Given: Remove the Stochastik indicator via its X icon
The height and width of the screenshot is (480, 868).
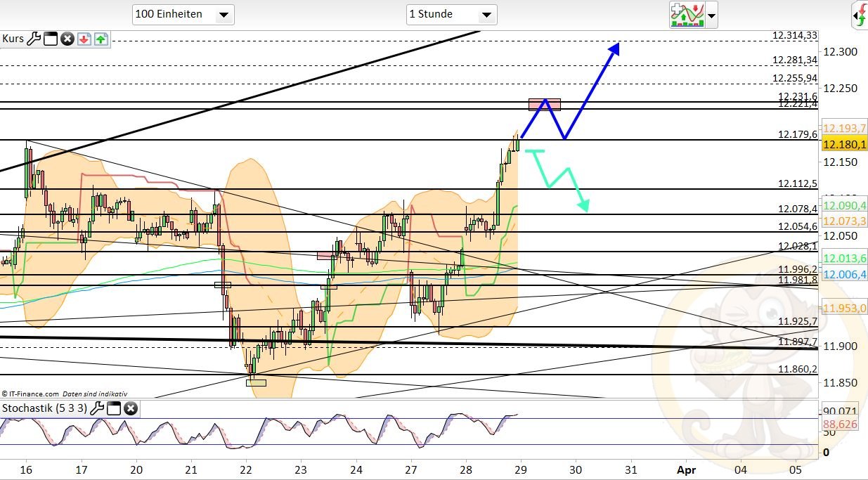Looking at the screenshot, I should click(131, 408).
